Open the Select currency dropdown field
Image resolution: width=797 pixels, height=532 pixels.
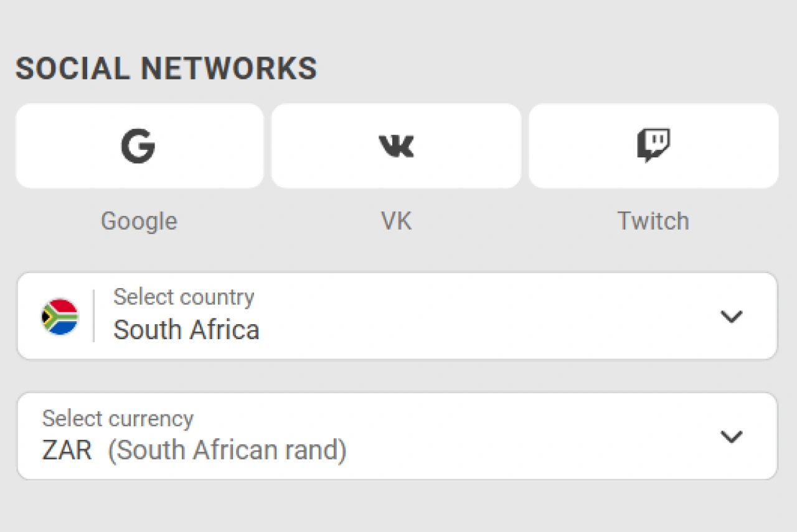coord(436,436)
